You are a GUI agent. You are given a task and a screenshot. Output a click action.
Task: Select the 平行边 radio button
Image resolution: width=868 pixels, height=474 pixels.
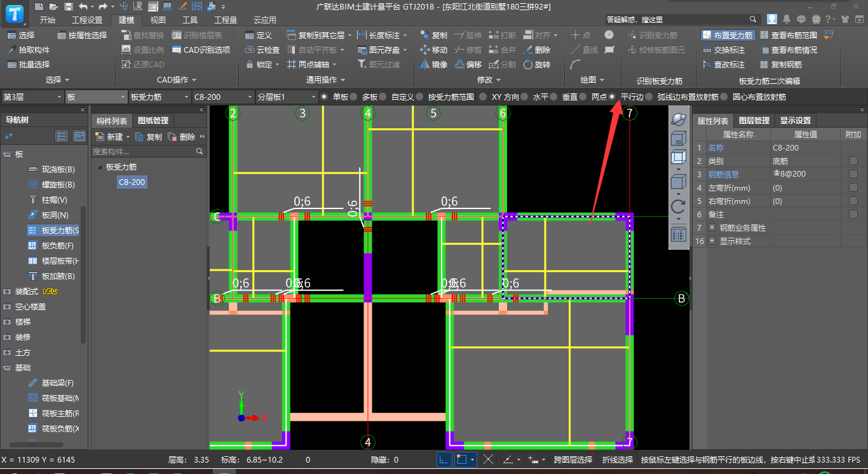click(612, 97)
